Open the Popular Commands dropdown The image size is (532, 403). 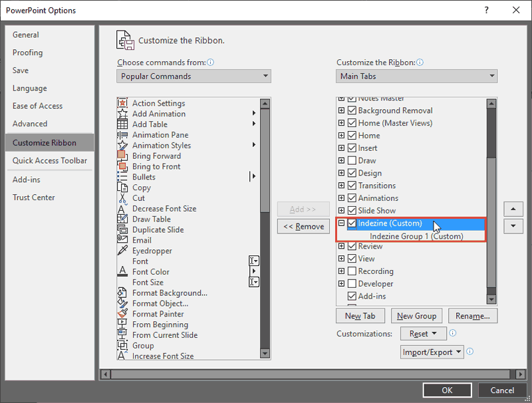pyautogui.click(x=194, y=76)
